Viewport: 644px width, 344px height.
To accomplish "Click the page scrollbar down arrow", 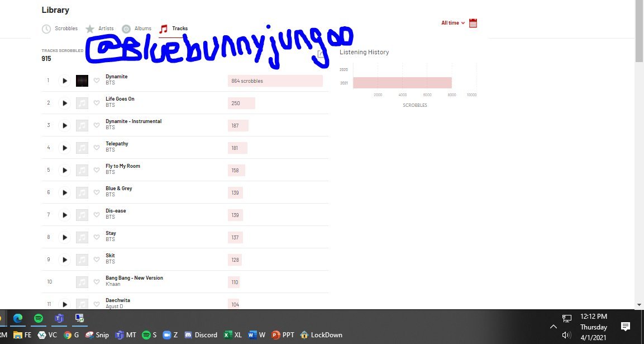I will tap(639, 305).
